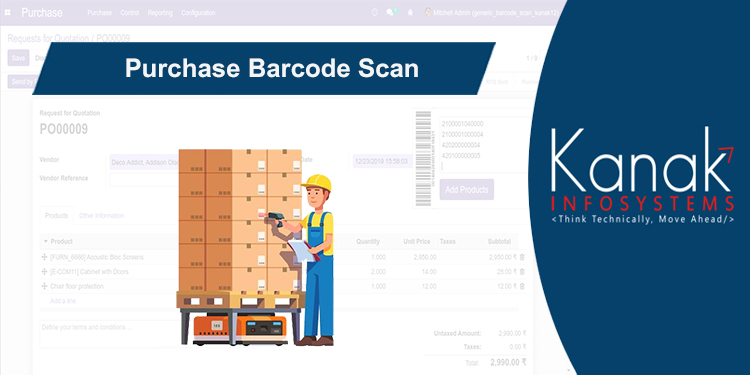Screen dimensions: 750x375
Task: Grab the drag handle for Chair floor protection
Action: click(x=44, y=287)
